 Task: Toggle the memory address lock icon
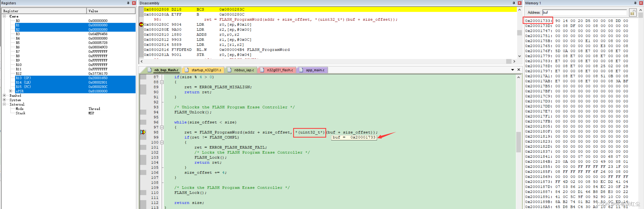tap(633, 12)
